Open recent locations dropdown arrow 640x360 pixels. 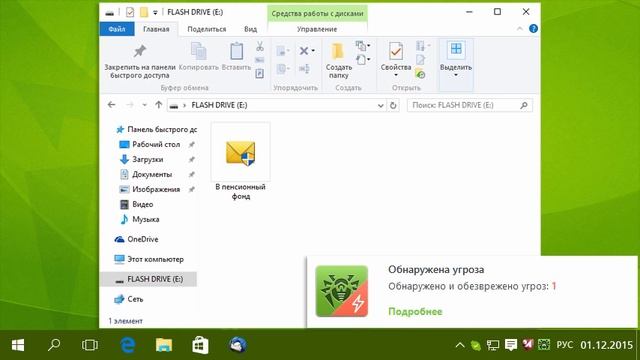tap(144, 105)
